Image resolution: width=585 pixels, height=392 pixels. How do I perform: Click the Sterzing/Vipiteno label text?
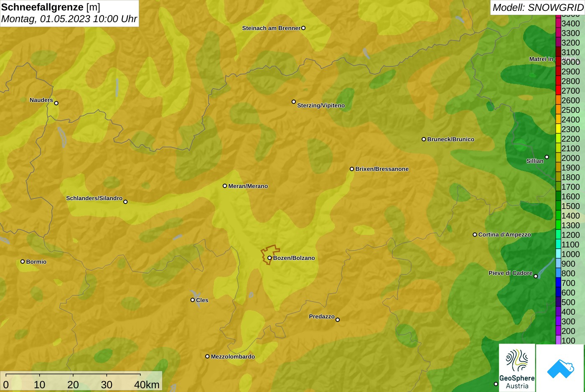coord(321,105)
